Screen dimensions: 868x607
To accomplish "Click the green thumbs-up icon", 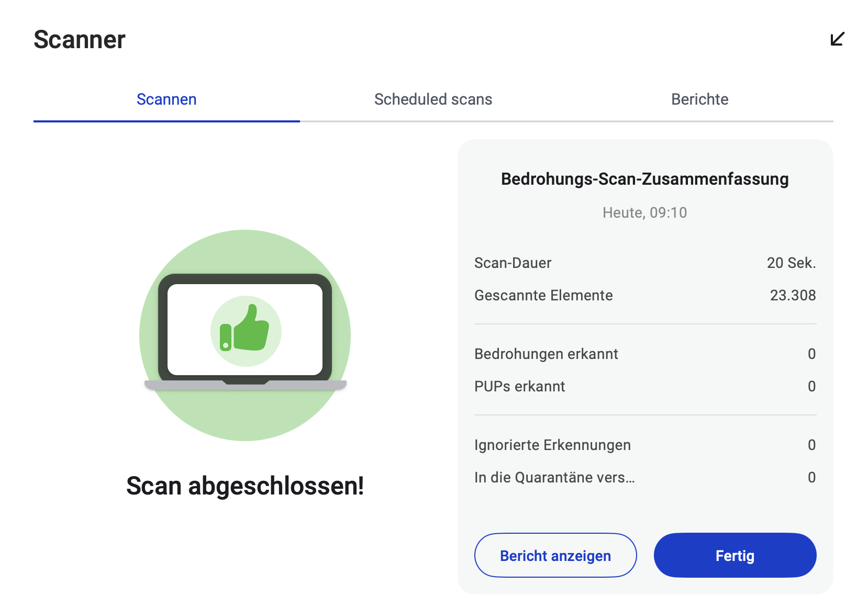I will pyautogui.click(x=246, y=331).
